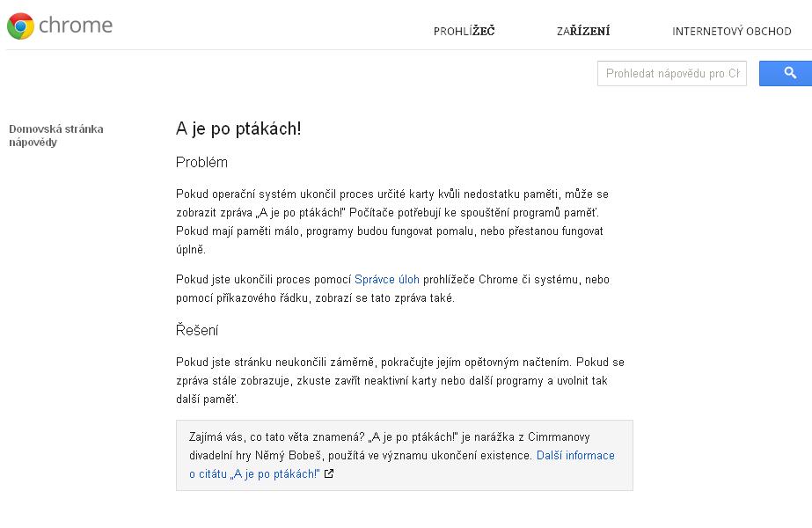This screenshot has width=812, height=528.
Task: Follow the Správce úloh link
Action: [387, 280]
